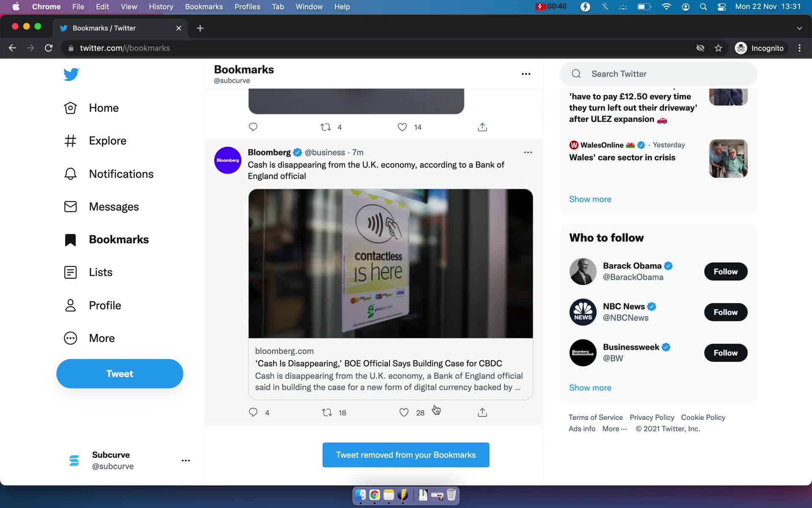Image resolution: width=812 pixels, height=508 pixels.
Task: Click the History menu item
Action: click(160, 7)
